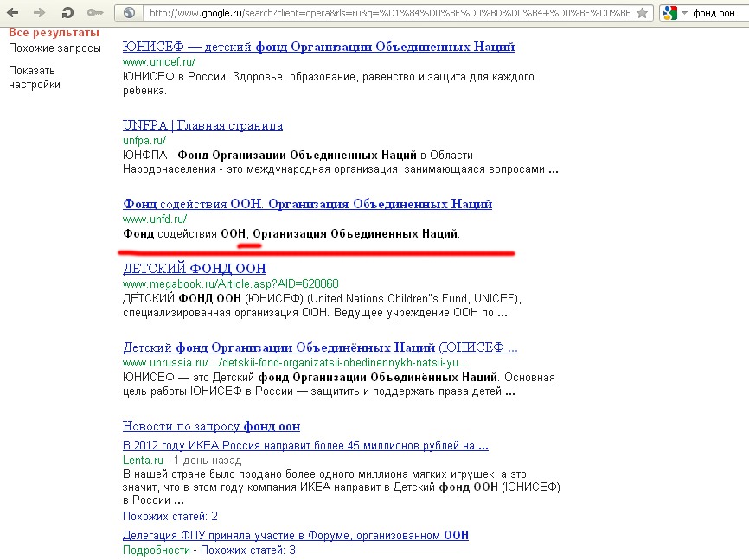Click 'Lenta.ru' news source text
749x560 pixels.
[x=143, y=461]
